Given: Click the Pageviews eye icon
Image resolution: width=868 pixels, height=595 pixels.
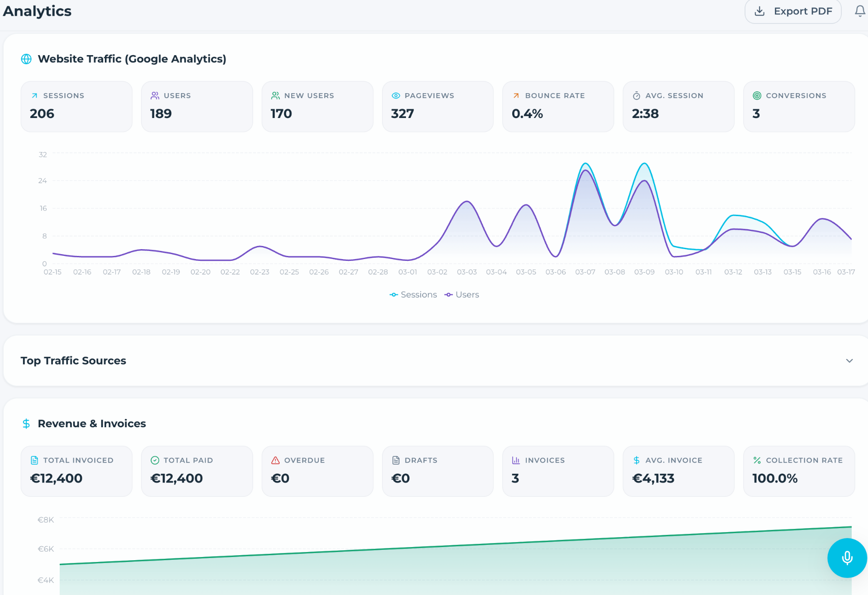Looking at the screenshot, I should pyautogui.click(x=396, y=95).
